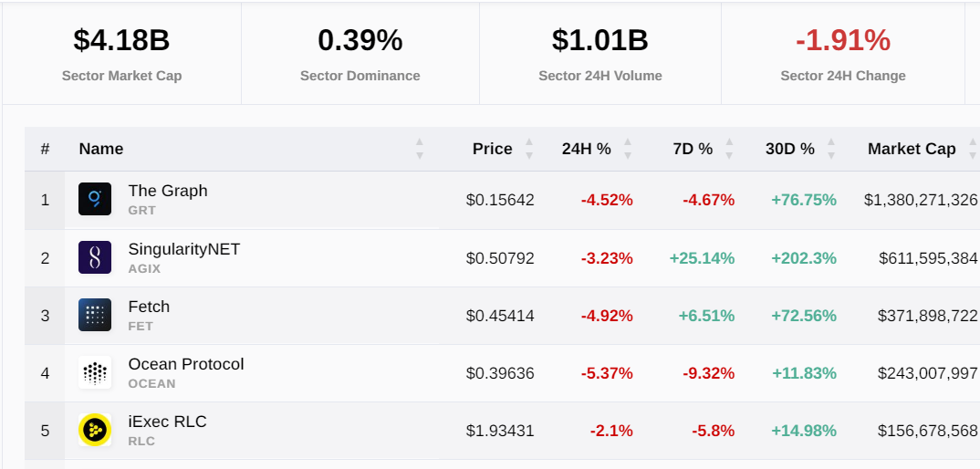Select Fetch price $0.45414

tap(500, 316)
